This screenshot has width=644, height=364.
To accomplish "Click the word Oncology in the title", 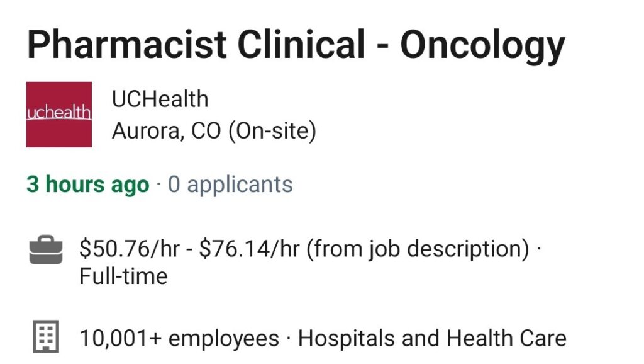I will coord(483,46).
